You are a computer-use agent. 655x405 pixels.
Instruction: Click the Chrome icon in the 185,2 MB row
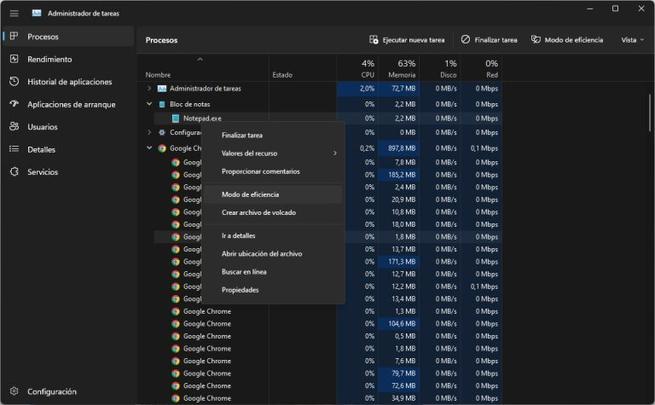coord(176,175)
